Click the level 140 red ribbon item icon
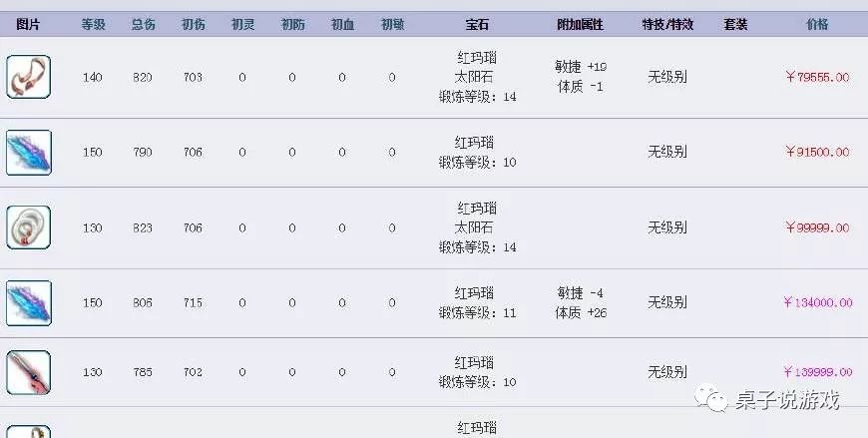The height and width of the screenshot is (438, 868). tap(28, 77)
